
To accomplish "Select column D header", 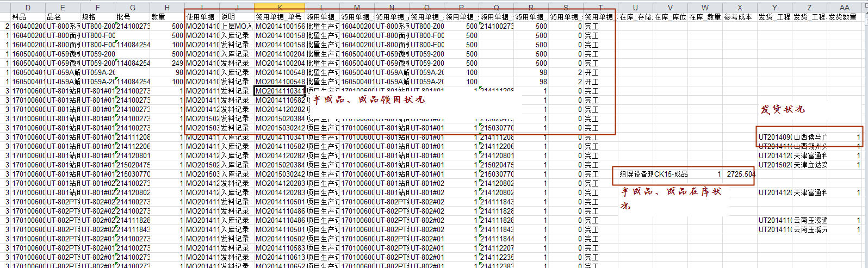I will 28,8.
